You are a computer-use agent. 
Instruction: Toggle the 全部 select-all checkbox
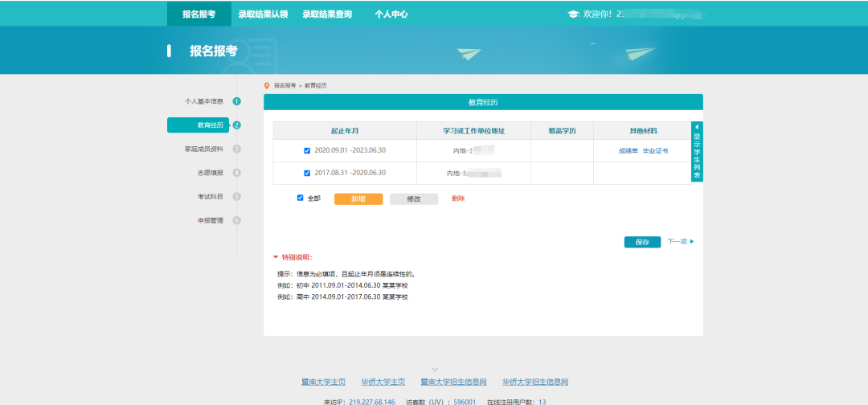301,198
